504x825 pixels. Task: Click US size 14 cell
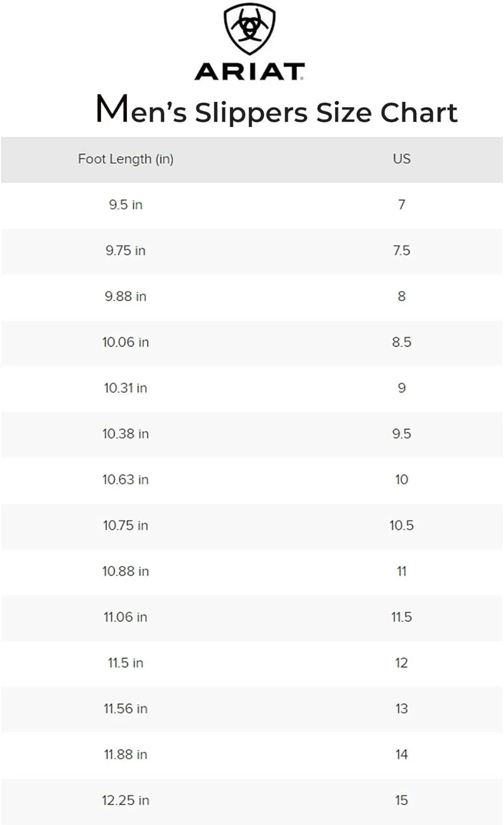click(402, 755)
